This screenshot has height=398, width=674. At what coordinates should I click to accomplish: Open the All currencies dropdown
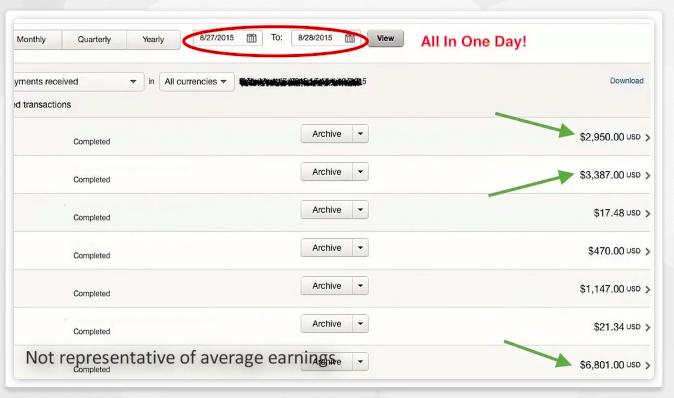[196, 82]
